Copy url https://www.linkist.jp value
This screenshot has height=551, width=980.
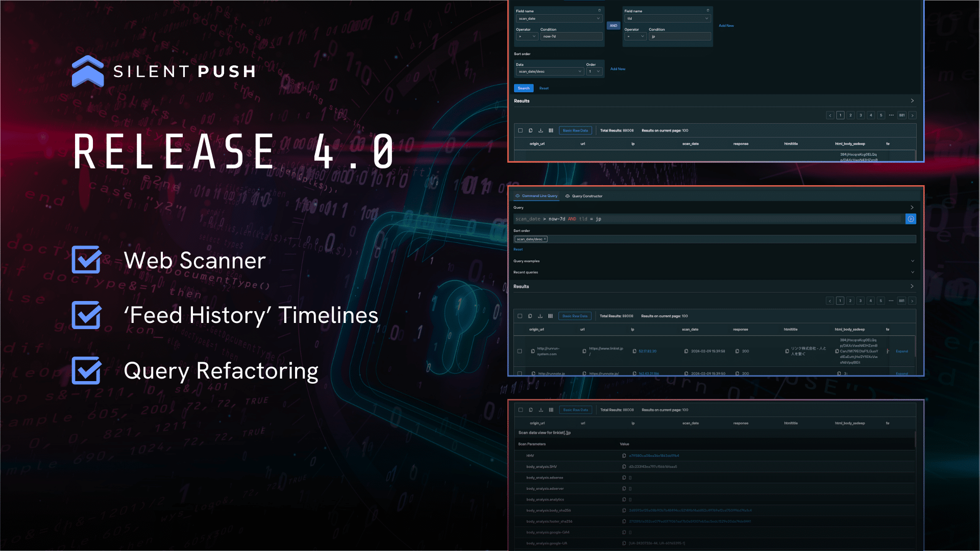(x=584, y=351)
